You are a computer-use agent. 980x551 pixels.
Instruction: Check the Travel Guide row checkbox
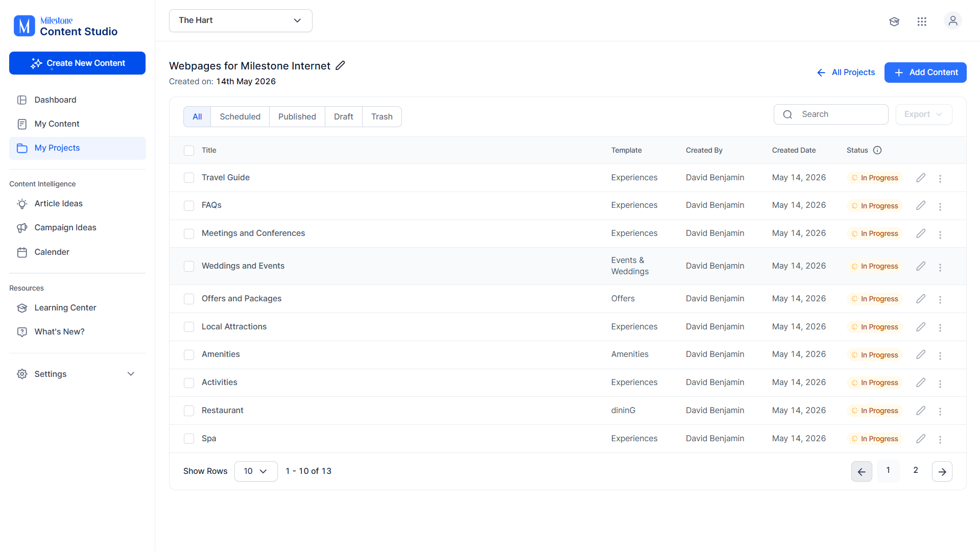189,178
